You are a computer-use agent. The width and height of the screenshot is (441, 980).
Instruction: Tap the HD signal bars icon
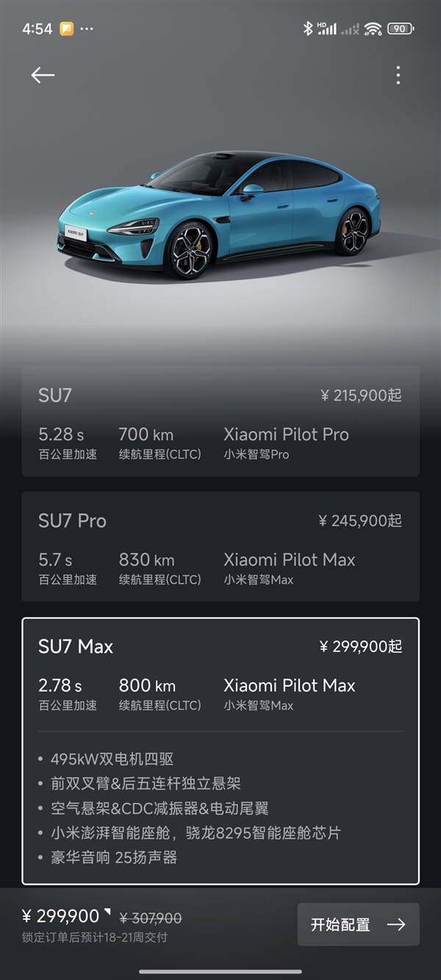coord(327,29)
